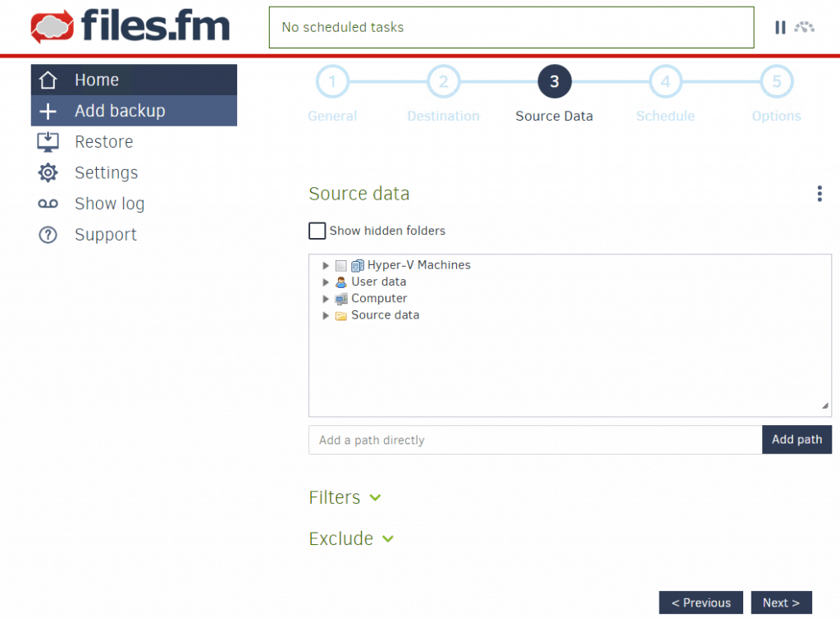Click the Next button

click(781, 602)
